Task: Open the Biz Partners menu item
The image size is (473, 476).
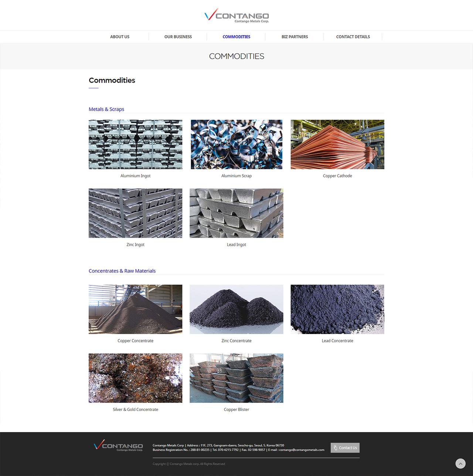Action: pyautogui.click(x=295, y=37)
